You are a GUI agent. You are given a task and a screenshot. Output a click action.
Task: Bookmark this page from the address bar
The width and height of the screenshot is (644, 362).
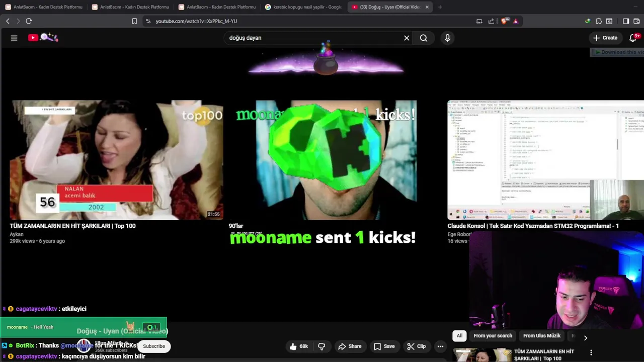134,21
